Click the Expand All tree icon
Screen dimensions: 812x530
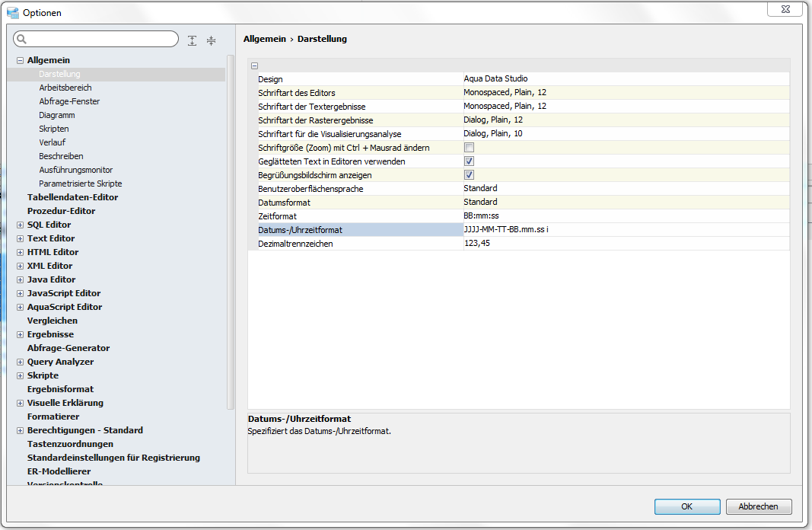pos(193,40)
